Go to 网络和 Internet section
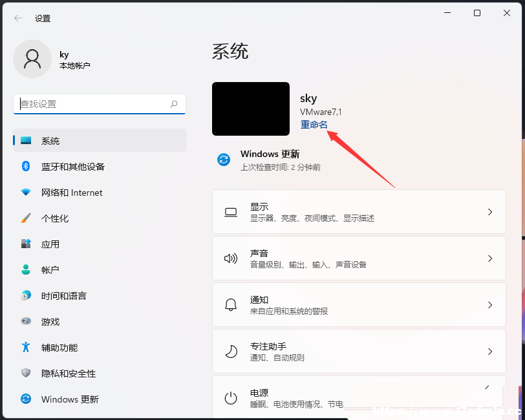525x420 pixels. pyautogui.click(x=100, y=193)
